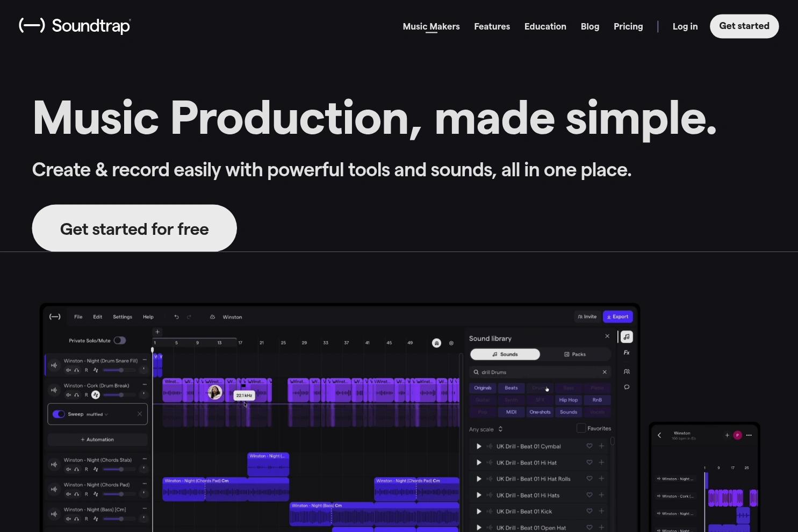The image size is (798, 532).
Task: Open the more options dots on Chords Stab track
Action: coord(145,459)
